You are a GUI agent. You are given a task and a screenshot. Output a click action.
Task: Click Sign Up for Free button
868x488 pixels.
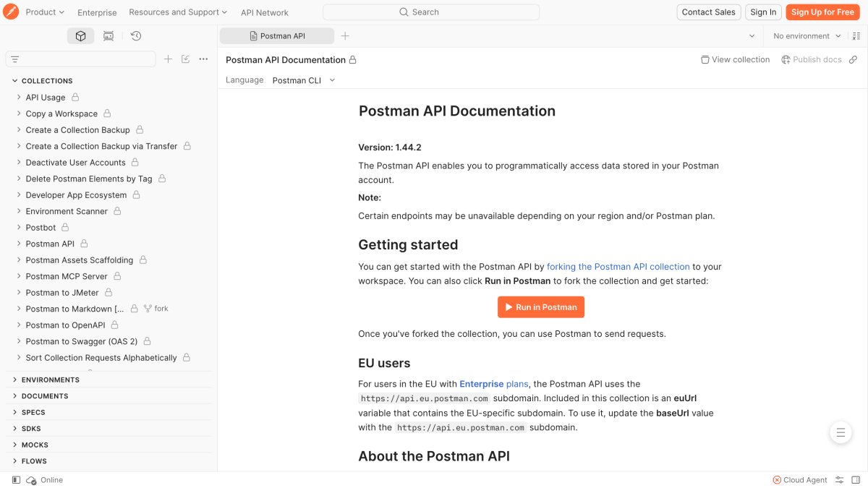[x=822, y=12]
